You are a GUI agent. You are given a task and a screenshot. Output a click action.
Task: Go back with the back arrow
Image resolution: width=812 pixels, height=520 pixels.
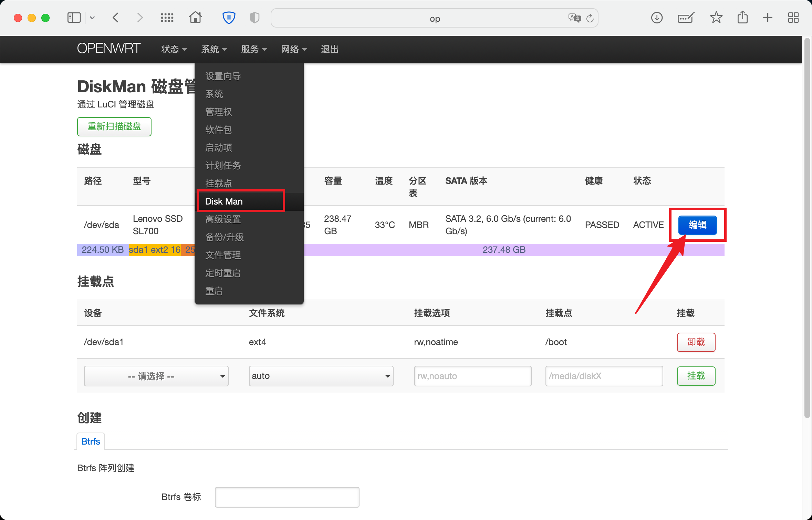pyautogui.click(x=116, y=18)
